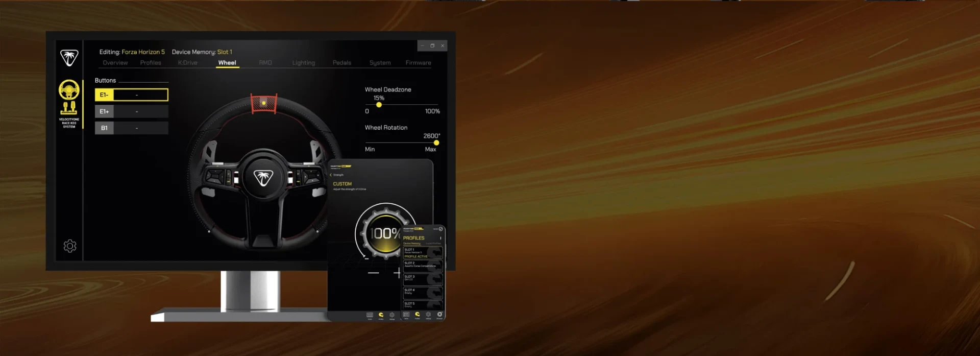Click the Wheel Deadzone slider handle
This screenshot has width=980, height=356.
(379, 105)
